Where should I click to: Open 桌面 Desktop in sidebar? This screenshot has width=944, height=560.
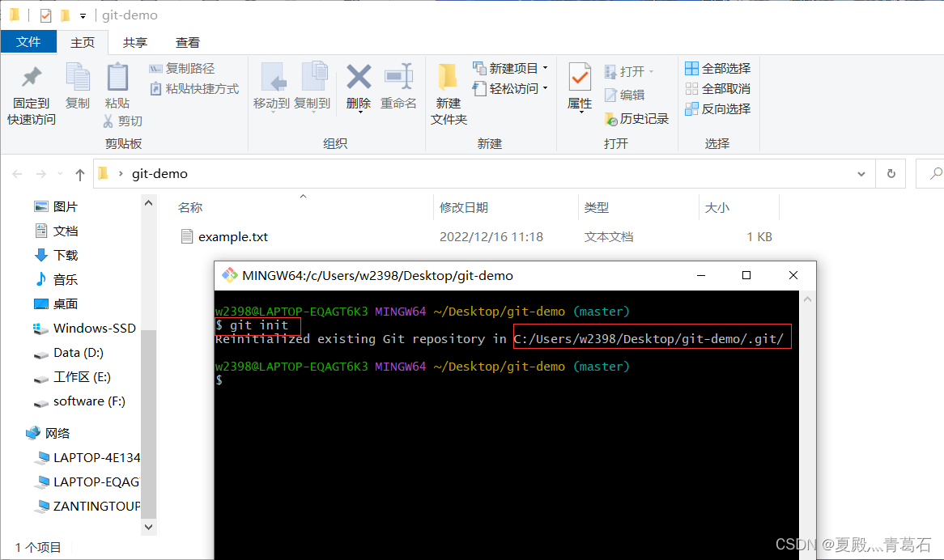[x=56, y=303]
